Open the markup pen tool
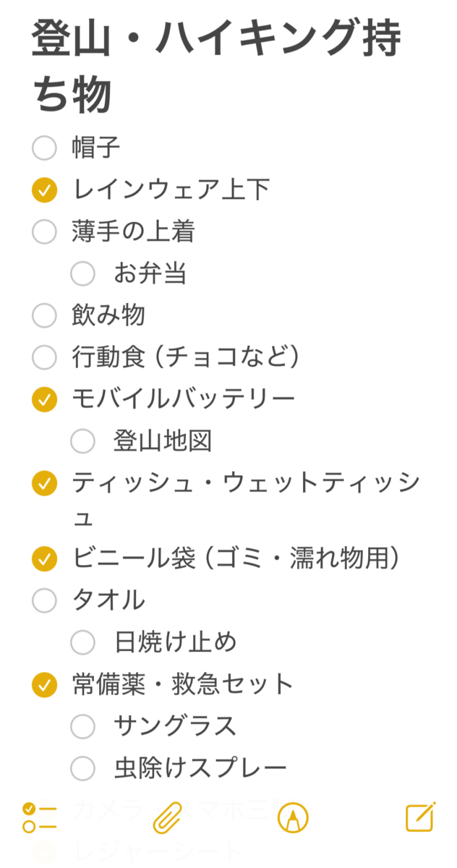 click(293, 818)
